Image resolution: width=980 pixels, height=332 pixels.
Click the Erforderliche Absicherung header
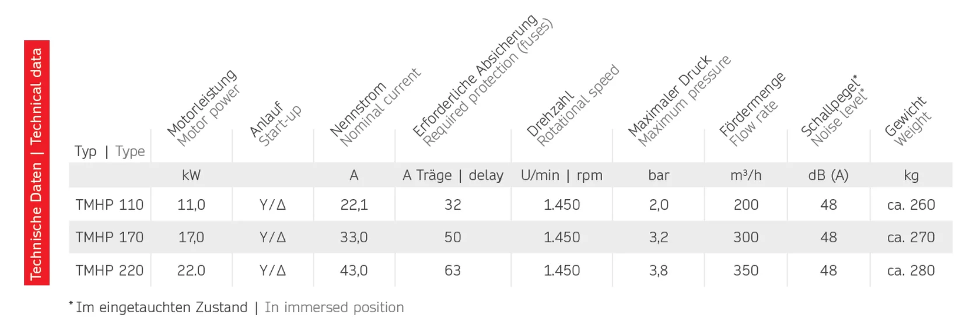point(481,80)
